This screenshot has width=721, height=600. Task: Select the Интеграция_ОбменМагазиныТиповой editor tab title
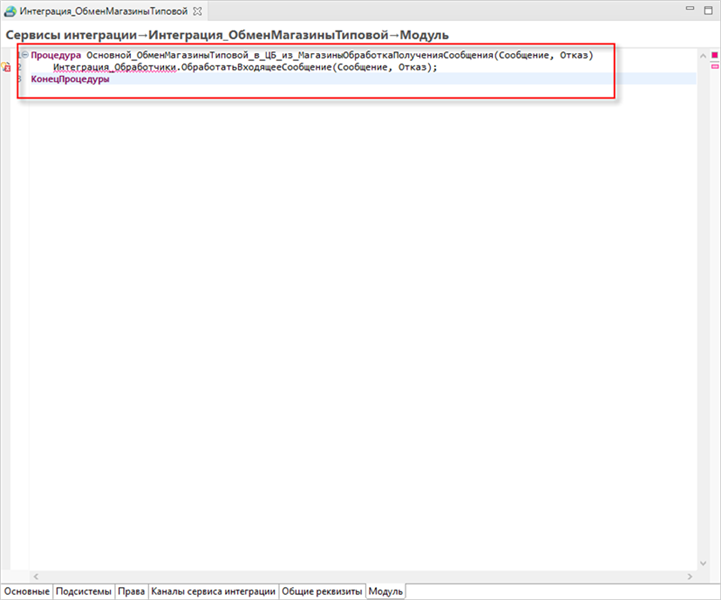[103, 10]
